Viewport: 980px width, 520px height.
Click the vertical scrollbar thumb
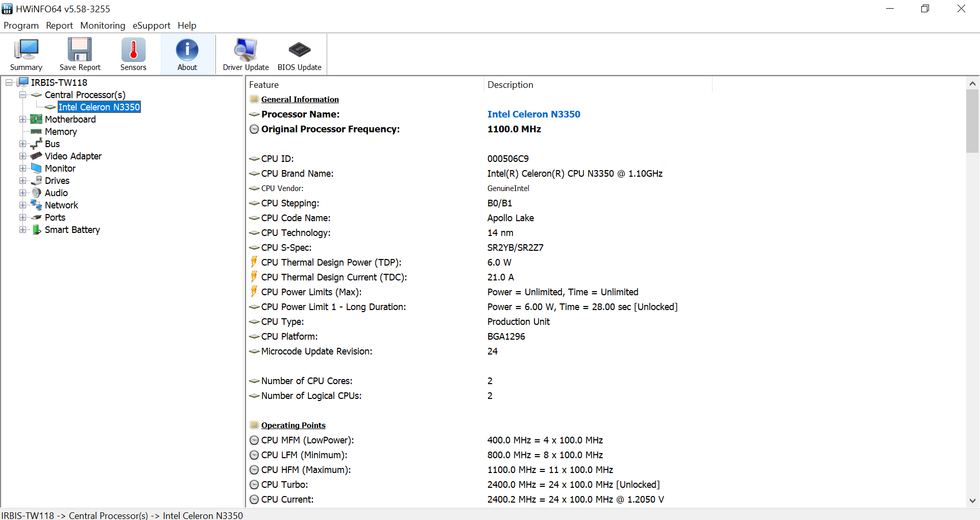972,121
